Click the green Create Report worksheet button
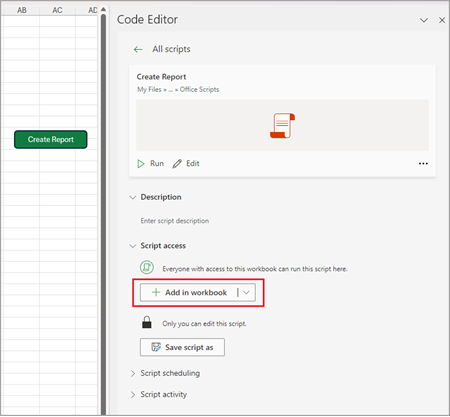The width and height of the screenshot is (450, 417). tap(51, 139)
